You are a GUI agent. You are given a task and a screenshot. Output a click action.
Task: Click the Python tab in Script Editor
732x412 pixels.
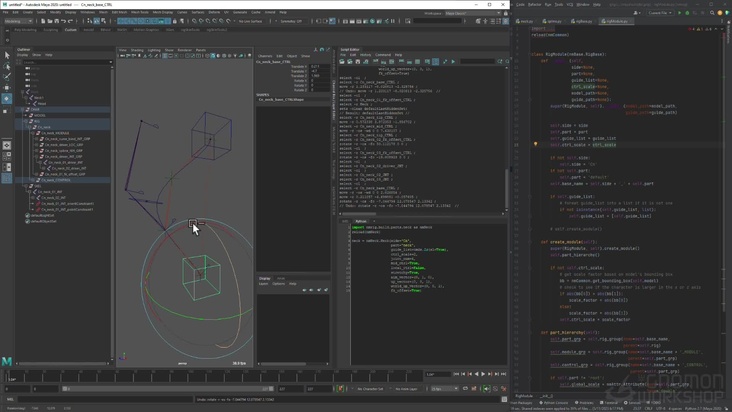point(361,221)
